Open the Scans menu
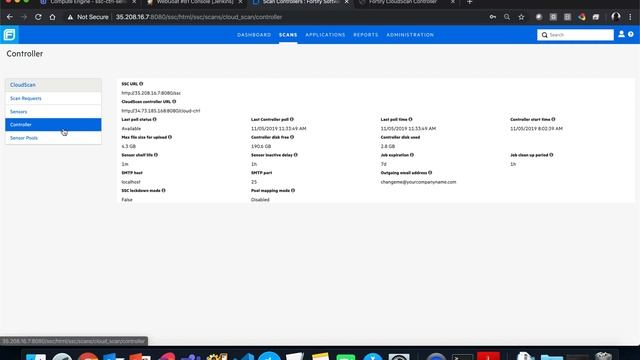Screen dimensions: 640x360 [288, 35]
